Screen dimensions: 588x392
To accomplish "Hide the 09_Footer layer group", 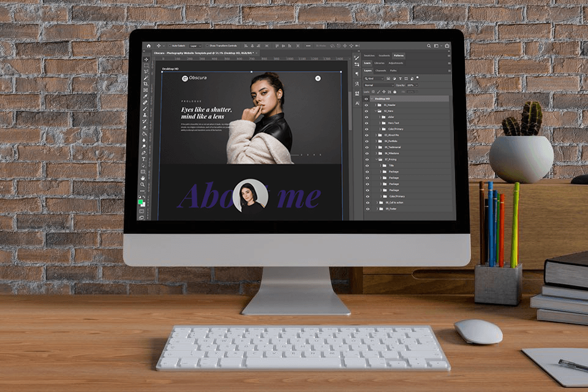I will [x=368, y=209].
